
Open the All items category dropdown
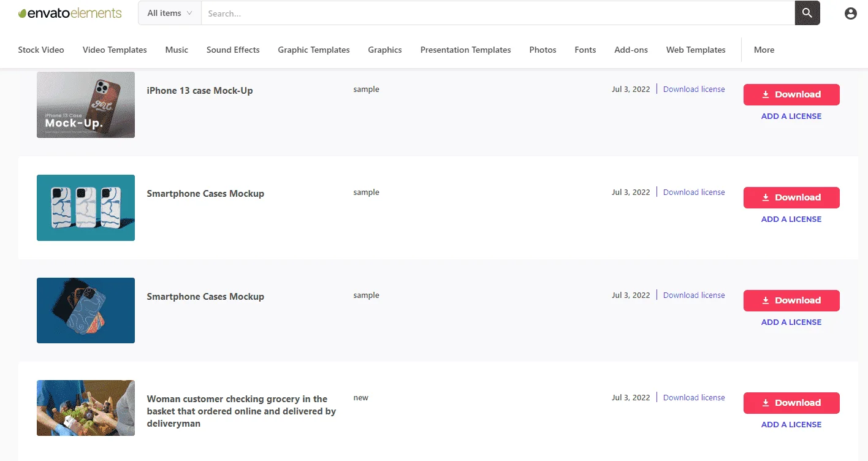170,13
